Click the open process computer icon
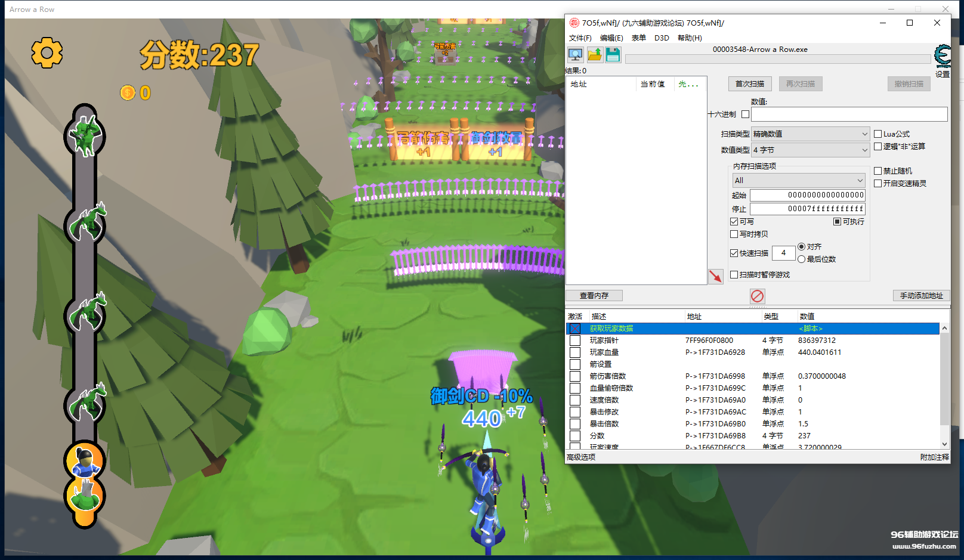Screen dimensions: 964x560 click(x=575, y=55)
